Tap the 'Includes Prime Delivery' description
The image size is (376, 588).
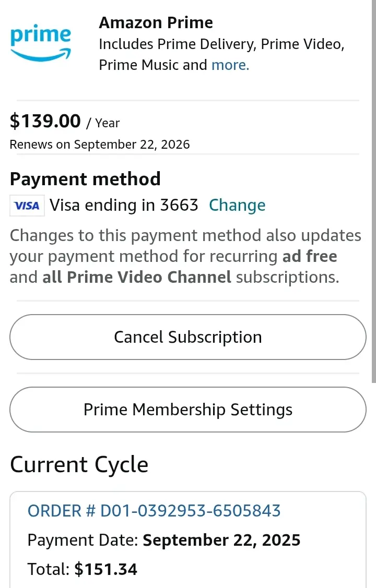point(221,54)
